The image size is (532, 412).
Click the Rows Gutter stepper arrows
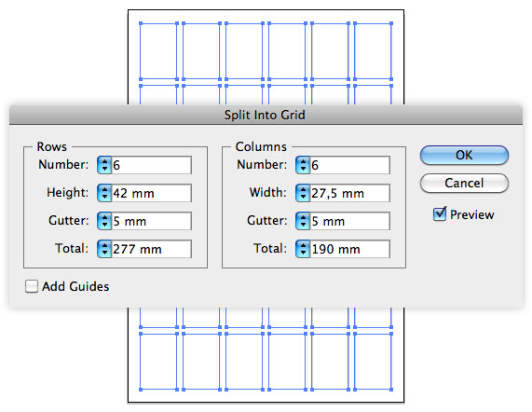pos(104,221)
